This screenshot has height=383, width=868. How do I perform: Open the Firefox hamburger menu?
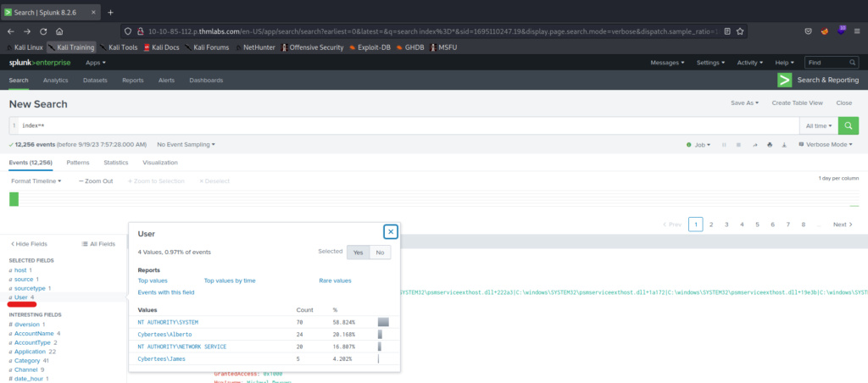[x=858, y=31]
